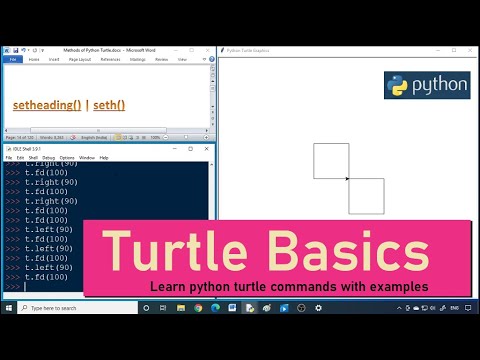Open the English (India) language selector in Word
The width and height of the screenshot is (480, 360).
click(x=94, y=137)
